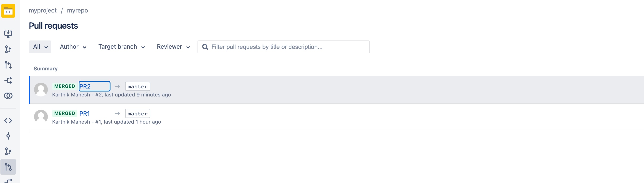Open the Branches sidebar icon
The height and width of the screenshot is (183, 644).
pyautogui.click(x=8, y=151)
